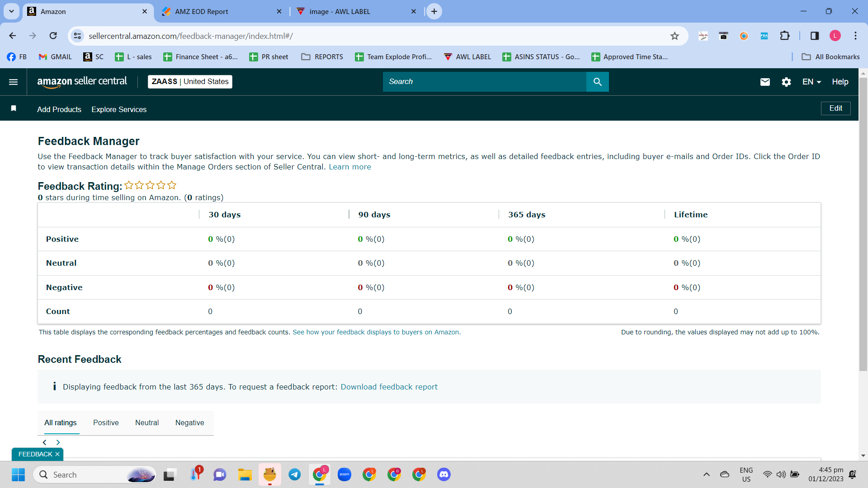Select the All ratings tab

[x=61, y=422]
